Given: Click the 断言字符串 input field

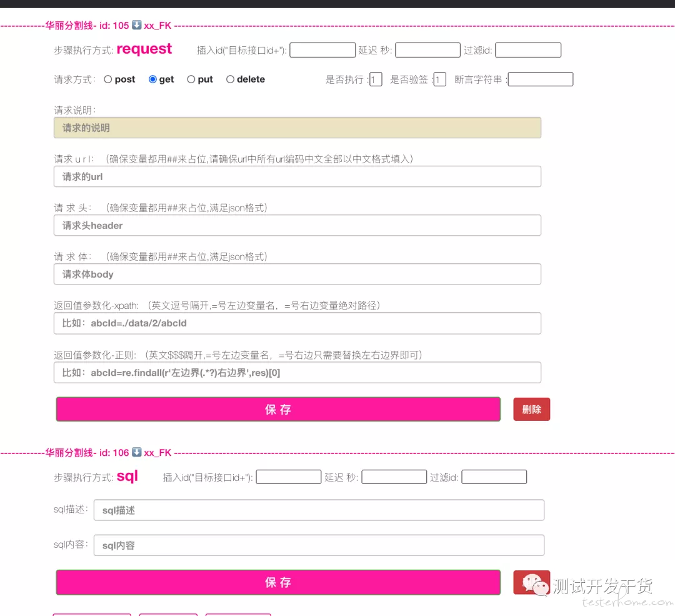Looking at the screenshot, I should [x=541, y=79].
